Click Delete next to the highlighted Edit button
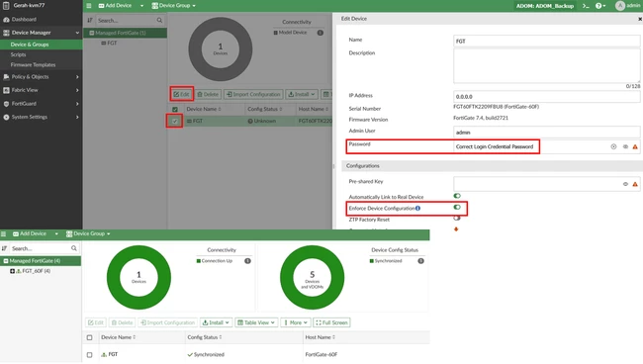This screenshot has height=364, width=643. (208, 94)
